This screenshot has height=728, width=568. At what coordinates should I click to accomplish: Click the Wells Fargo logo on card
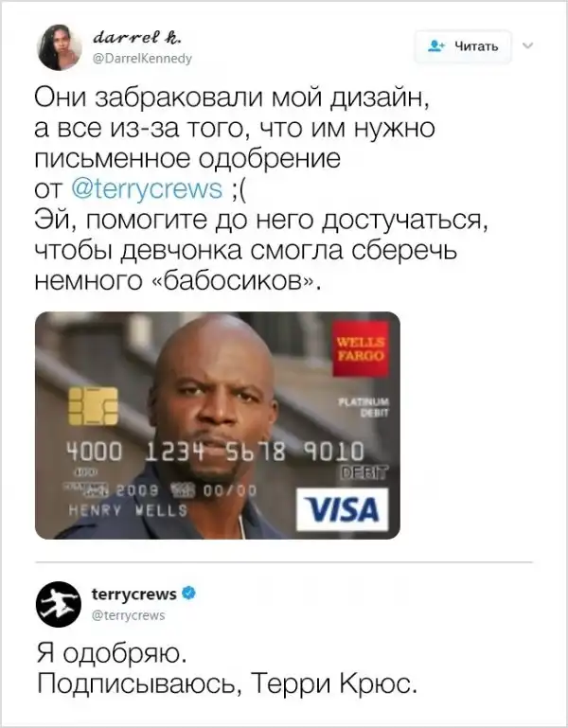[361, 348]
